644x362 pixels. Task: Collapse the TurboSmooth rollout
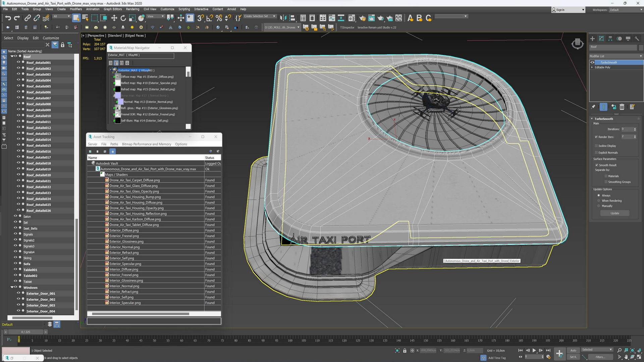click(592, 119)
